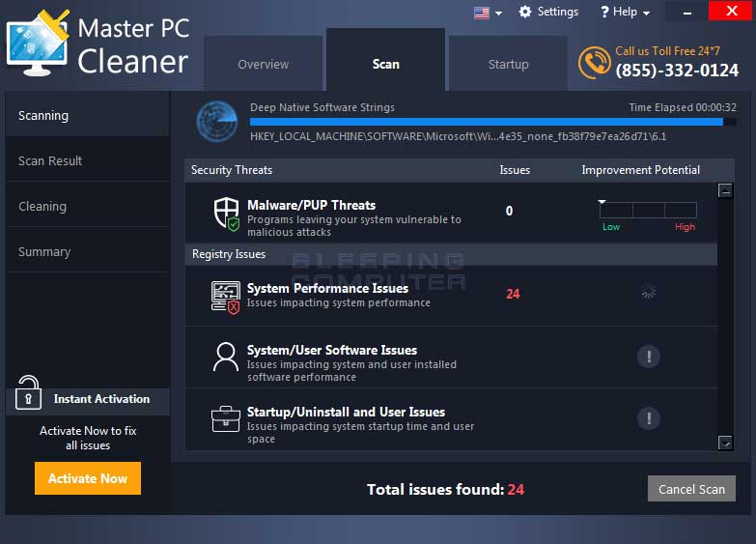756x544 pixels.
Task: Close the window with the red X
Action: click(732, 11)
